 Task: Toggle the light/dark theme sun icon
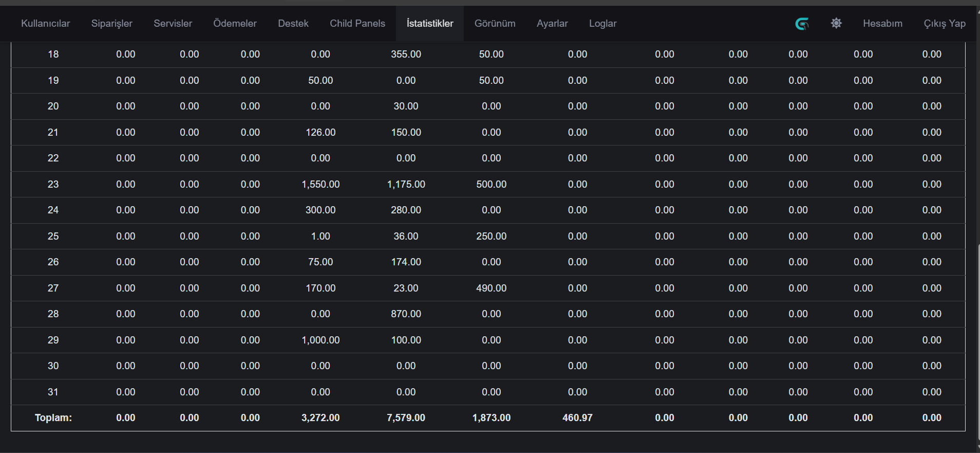point(836,23)
